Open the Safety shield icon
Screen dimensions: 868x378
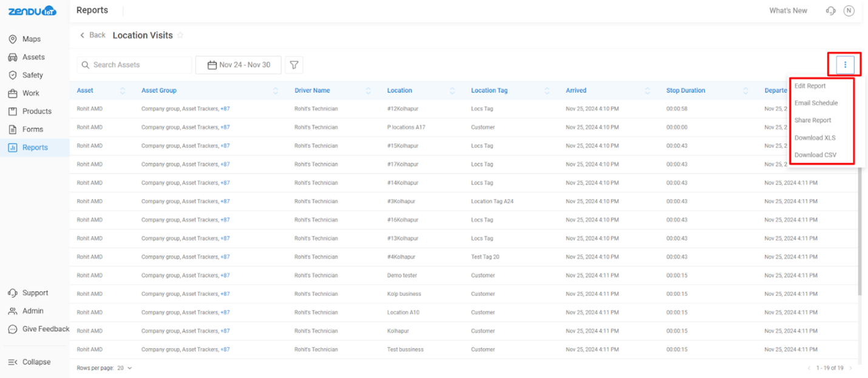click(13, 75)
